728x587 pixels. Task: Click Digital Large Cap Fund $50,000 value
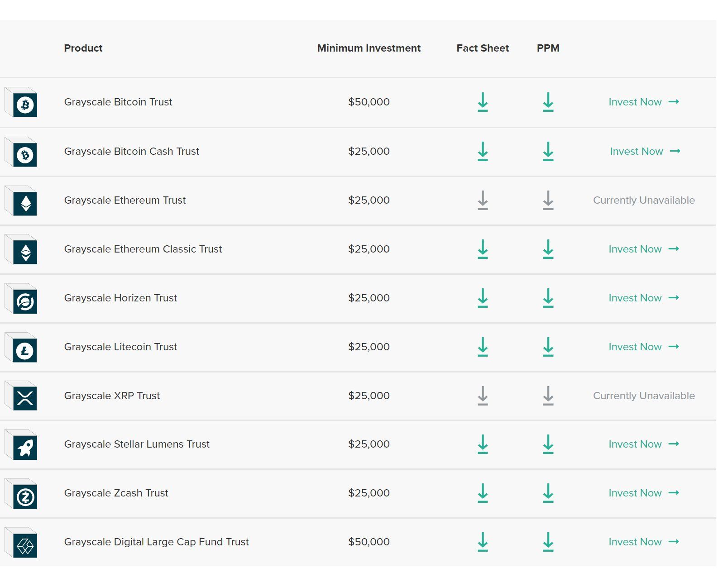[x=369, y=542]
